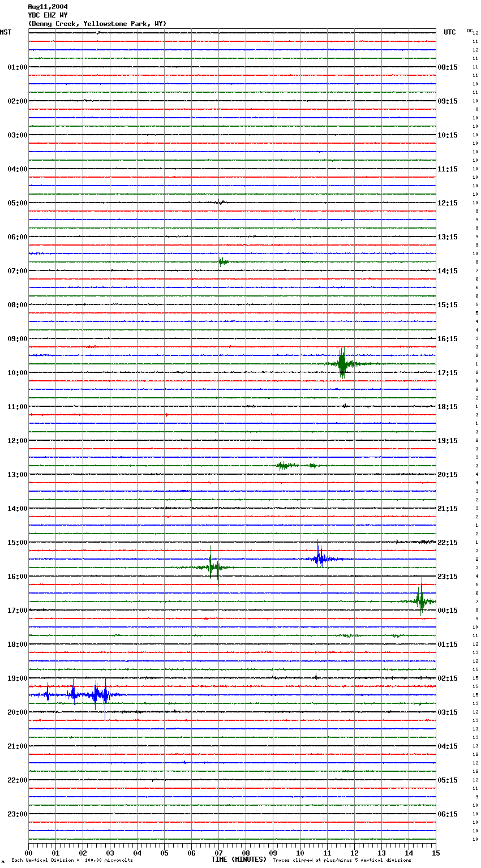Screen dimensions: 481x868
Task: Select the station code YDC EHZ WY
Action: click(x=48, y=15)
